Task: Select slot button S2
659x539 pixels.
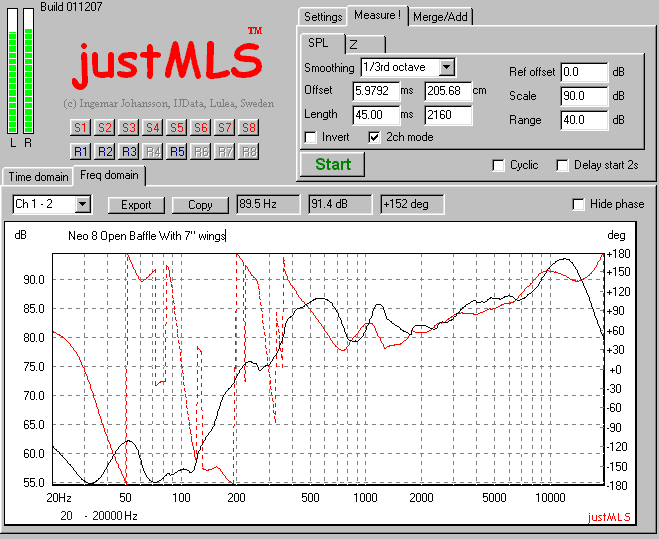Action: tap(104, 127)
